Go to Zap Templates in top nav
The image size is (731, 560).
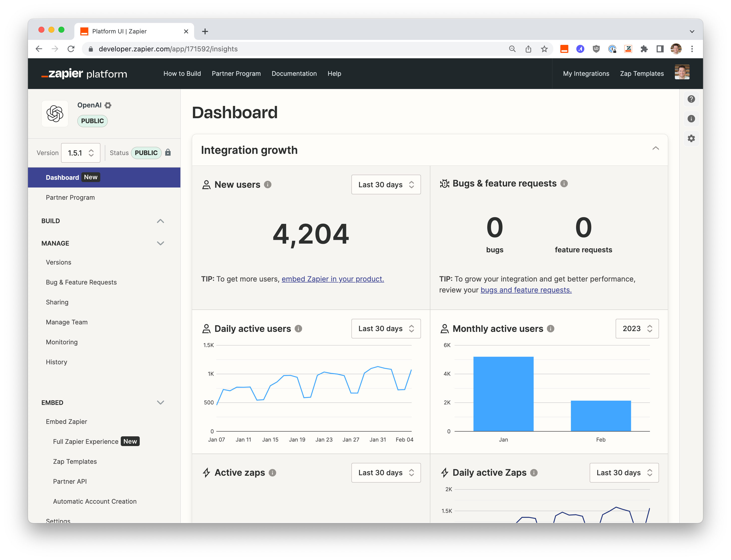642,74
